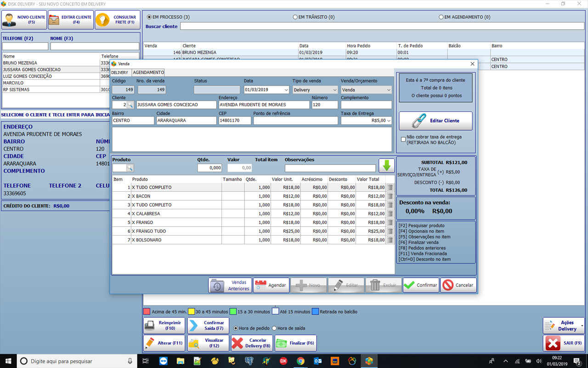588x368 pixels.
Task: Click the Observações input field
Action: pos(330,168)
